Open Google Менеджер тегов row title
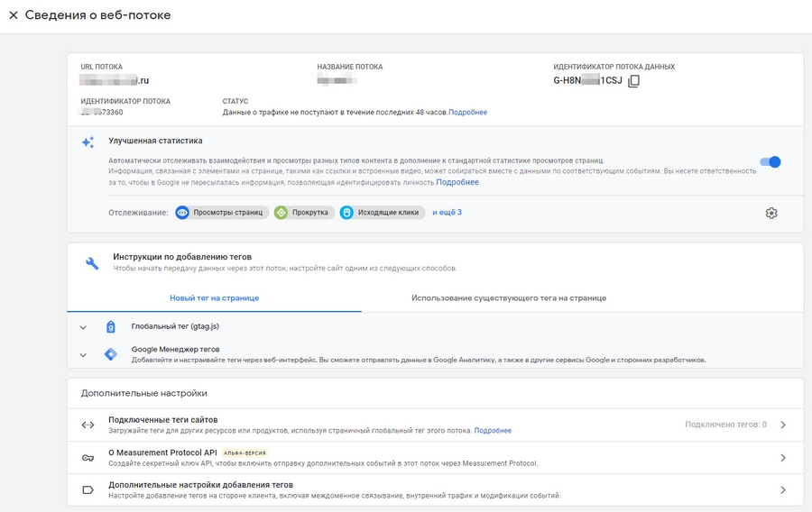Screen dimensions: 812x512 [x=175, y=349]
